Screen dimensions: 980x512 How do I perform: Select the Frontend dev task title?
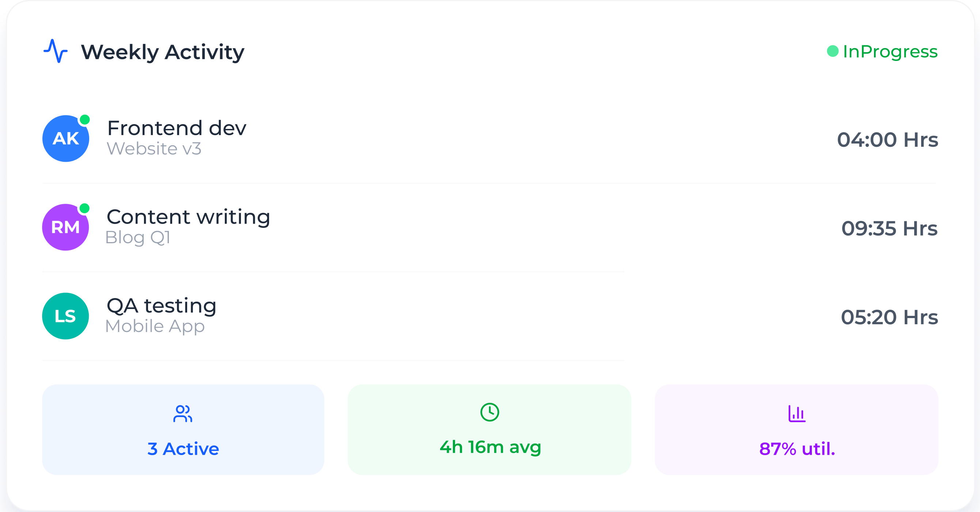click(x=177, y=128)
